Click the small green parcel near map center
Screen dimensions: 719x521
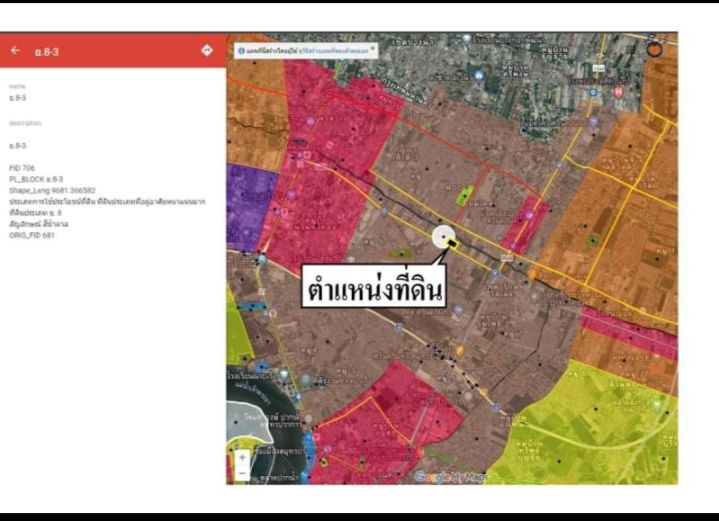(x=461, y=194)
